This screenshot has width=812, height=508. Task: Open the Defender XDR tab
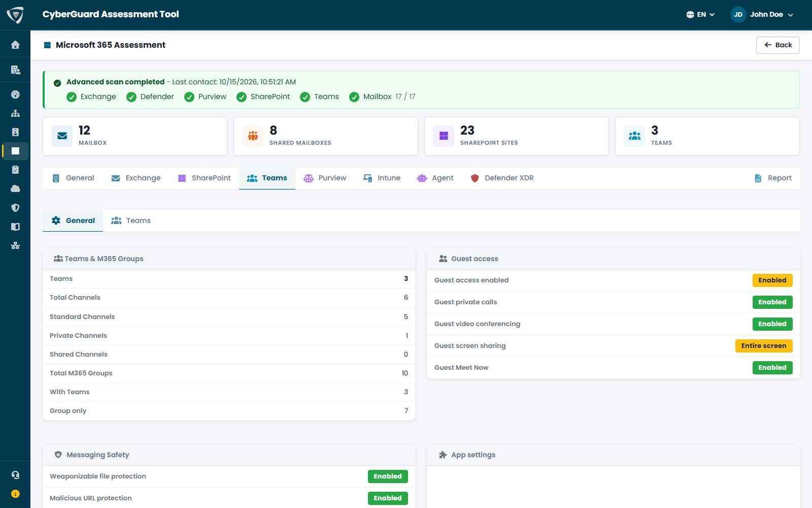tap(502, 178)
